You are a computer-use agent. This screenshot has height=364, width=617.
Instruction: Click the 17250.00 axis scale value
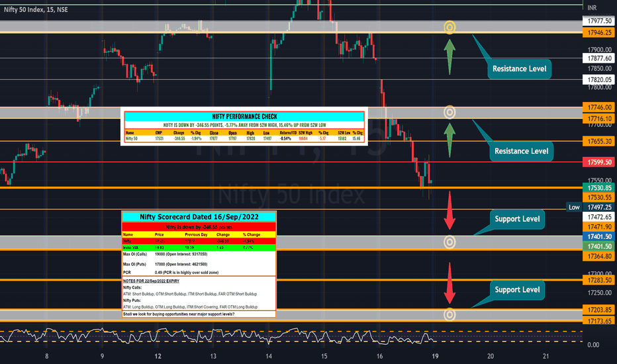click(x=599, y=293)
